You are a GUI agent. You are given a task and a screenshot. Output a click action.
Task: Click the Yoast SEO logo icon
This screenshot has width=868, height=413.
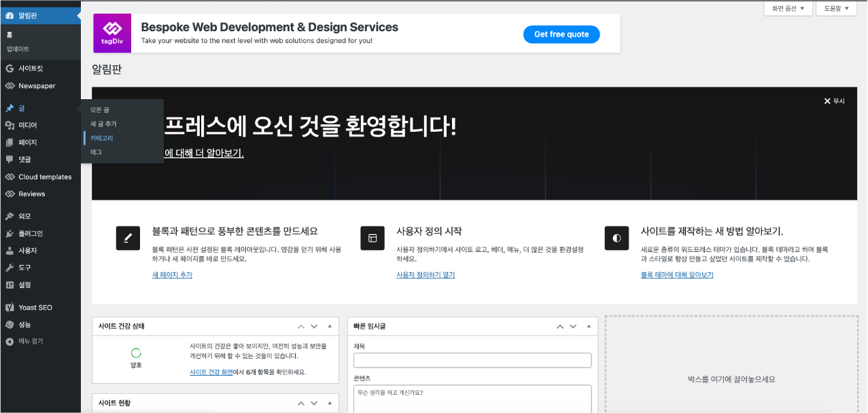pos(10,308)
